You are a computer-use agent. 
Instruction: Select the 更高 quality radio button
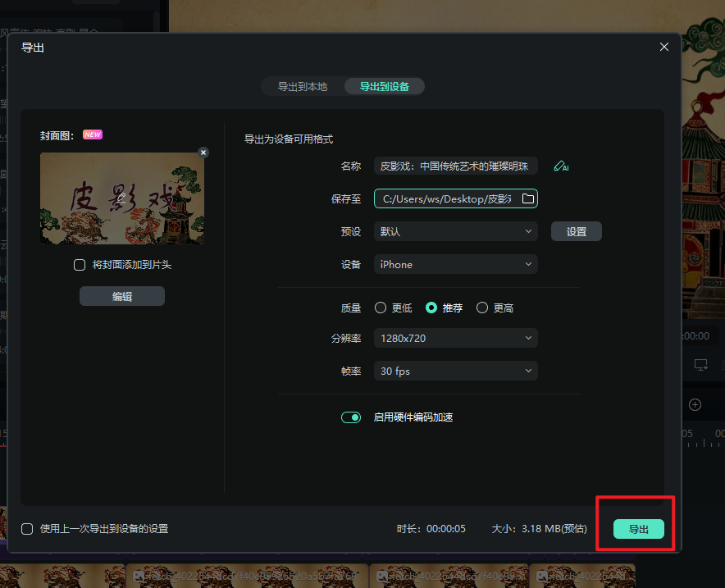[481, 308]
